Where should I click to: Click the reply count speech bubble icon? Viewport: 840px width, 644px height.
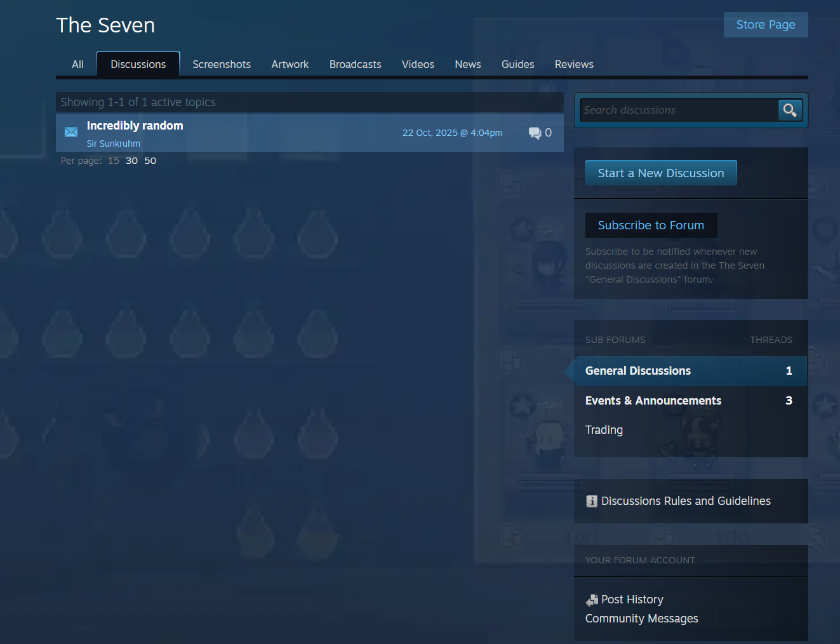(535, 133)
